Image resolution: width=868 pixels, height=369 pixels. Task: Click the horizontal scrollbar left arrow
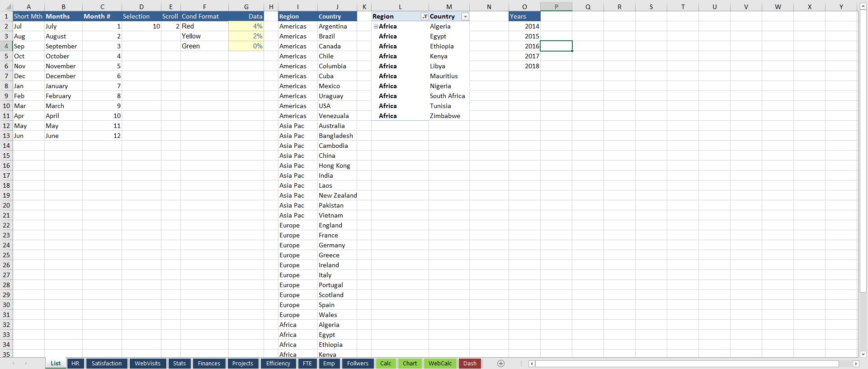point(532,364)
